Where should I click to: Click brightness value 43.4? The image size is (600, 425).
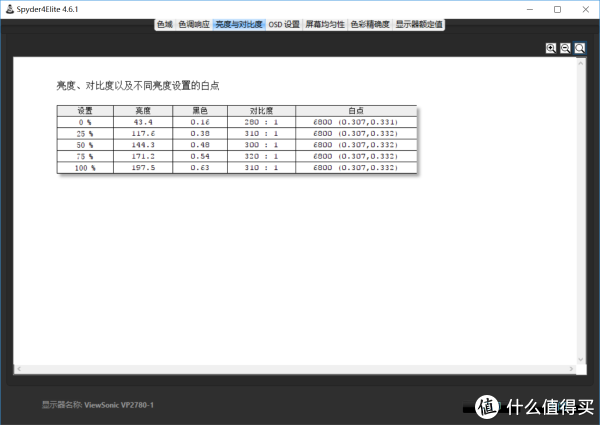coord(143,122)
